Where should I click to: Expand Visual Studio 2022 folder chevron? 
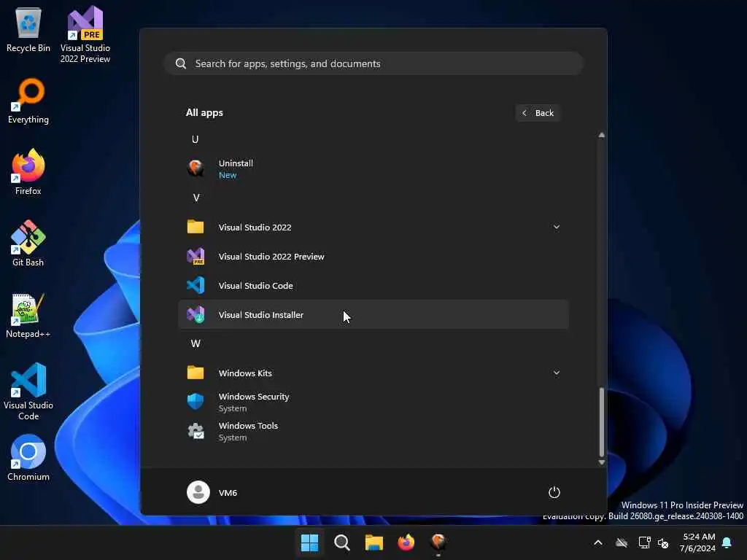pos(556,227)
